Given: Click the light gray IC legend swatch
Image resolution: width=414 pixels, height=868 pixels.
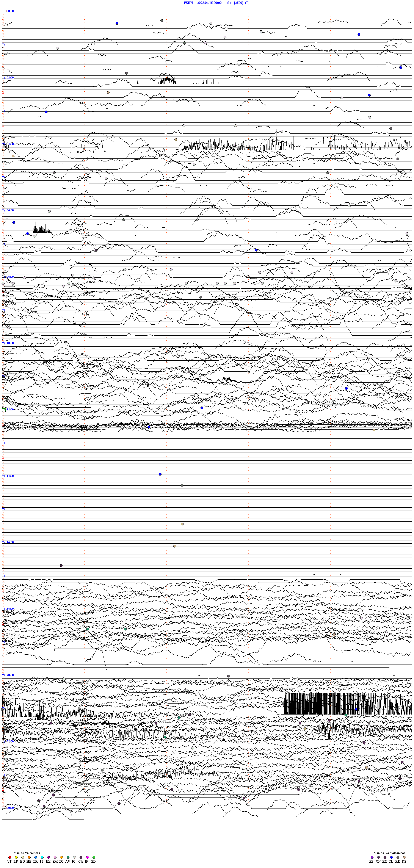Looking at the screenshot, I should (x=74, y=857).
